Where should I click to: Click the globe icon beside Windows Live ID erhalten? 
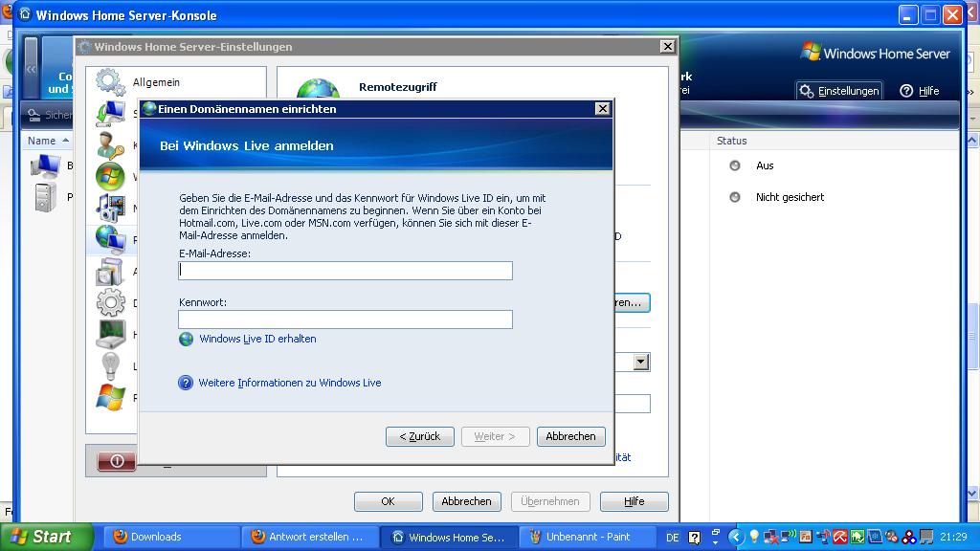pyautogui.click(x=187, y=339)
